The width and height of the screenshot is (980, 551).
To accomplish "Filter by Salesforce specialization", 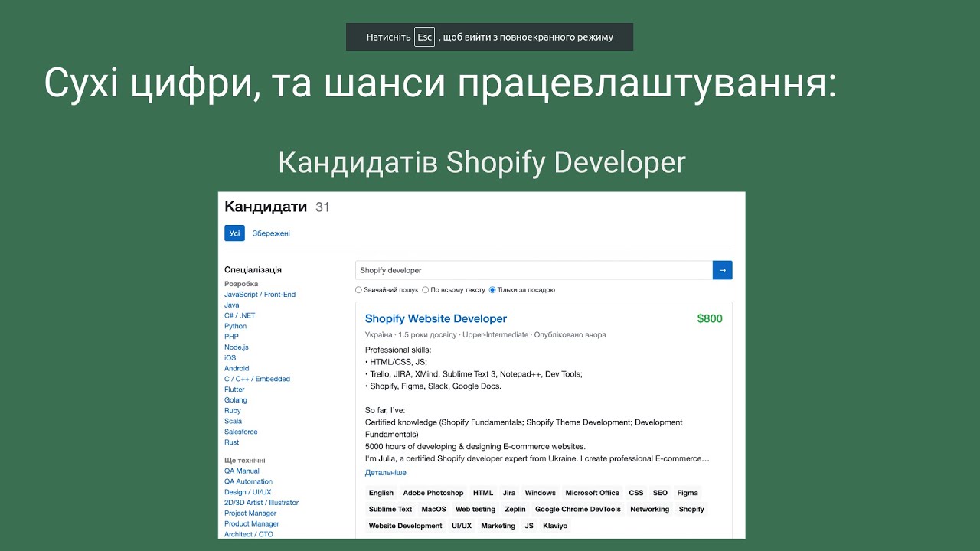I will pyautogui.click(x=241, y=432).
